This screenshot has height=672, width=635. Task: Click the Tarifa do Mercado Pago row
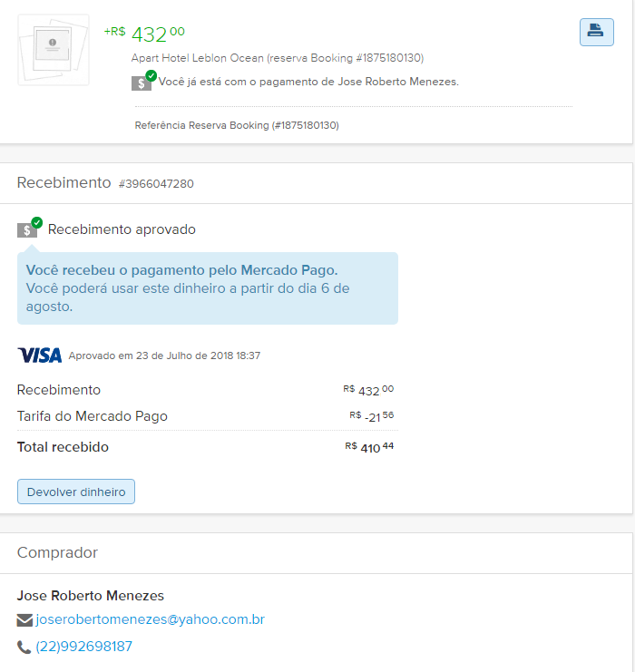point(93,416)
